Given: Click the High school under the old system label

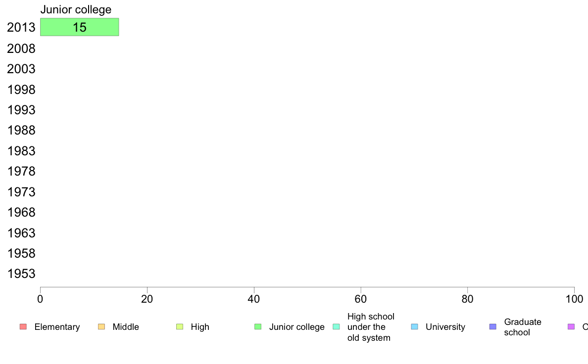Looking at the screenshot, I should 371,327.
